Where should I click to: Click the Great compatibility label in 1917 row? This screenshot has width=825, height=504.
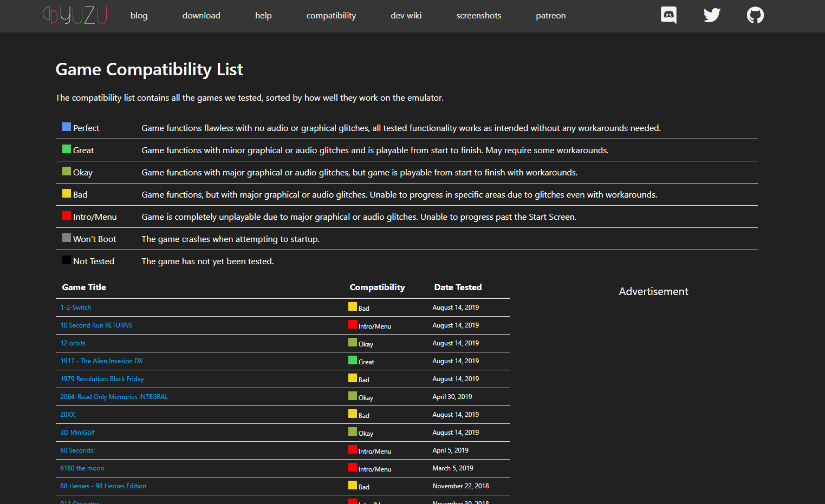(366, 362)
